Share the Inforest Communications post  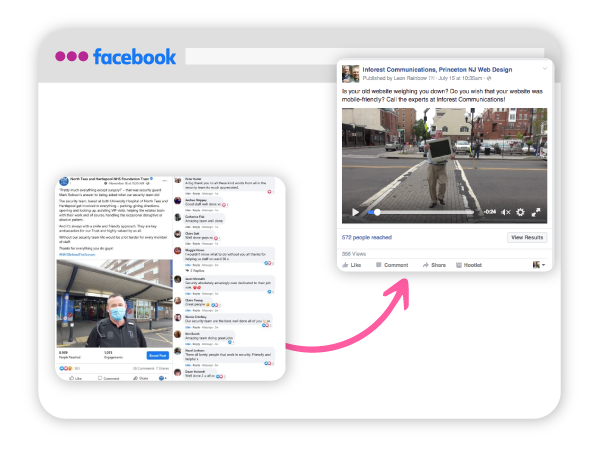[x=434, y=265]
